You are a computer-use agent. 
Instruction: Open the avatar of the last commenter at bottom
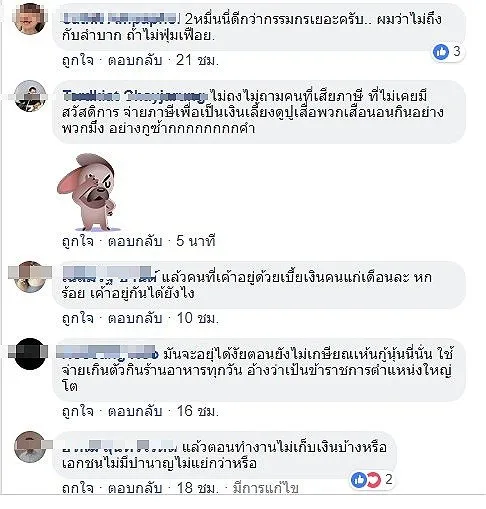tap(30, 447)
